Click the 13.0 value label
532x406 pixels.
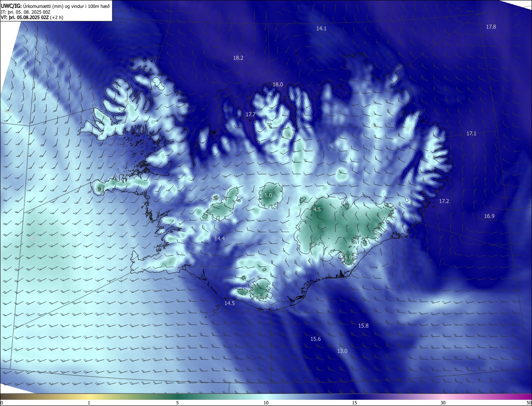[x=342, y=351]
